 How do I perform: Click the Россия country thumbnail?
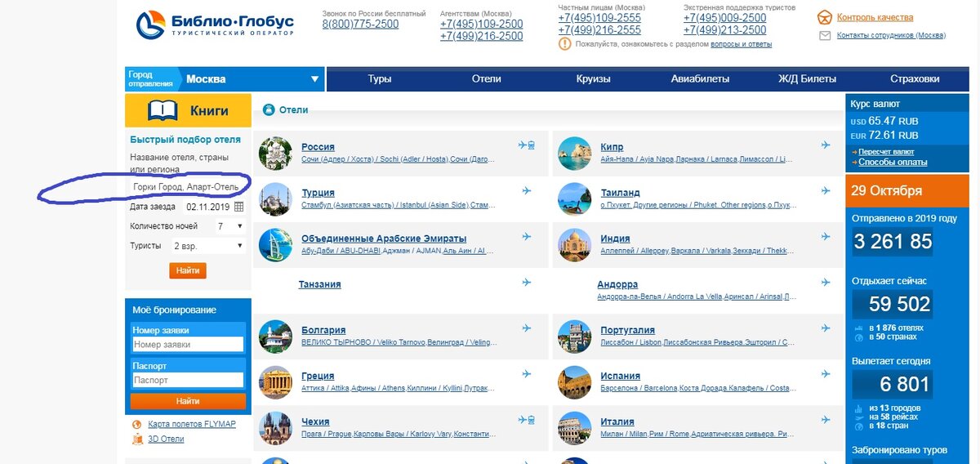(275, 153)
